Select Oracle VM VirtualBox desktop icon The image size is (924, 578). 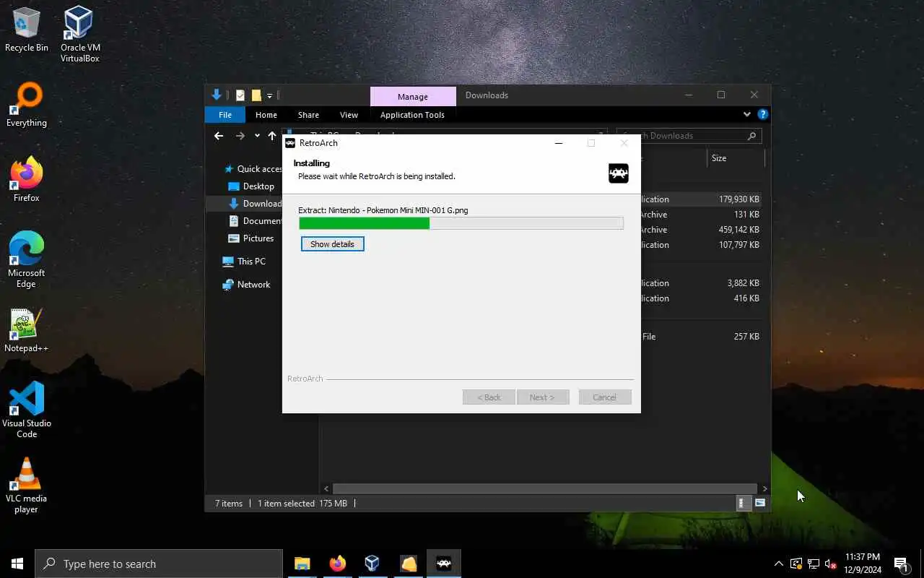click(80, 35)
